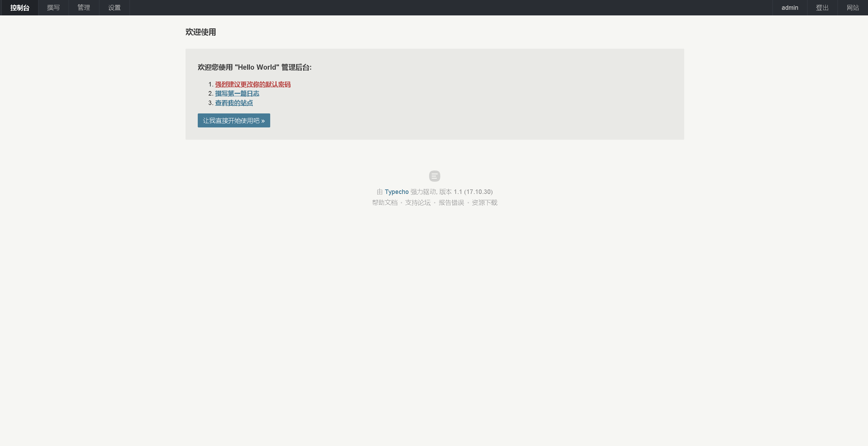Click 登出 to log out

(822, 8)
